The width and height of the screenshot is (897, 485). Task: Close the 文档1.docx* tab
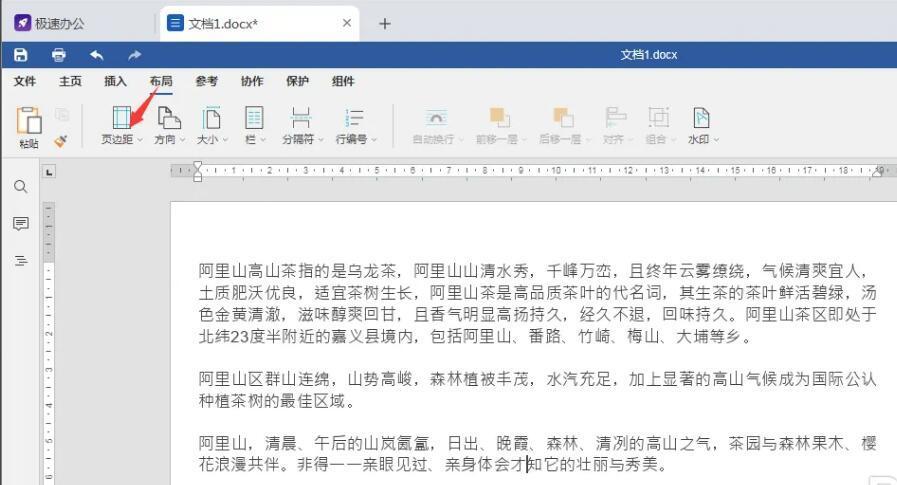pyautogui.click(x=347, y=23)
